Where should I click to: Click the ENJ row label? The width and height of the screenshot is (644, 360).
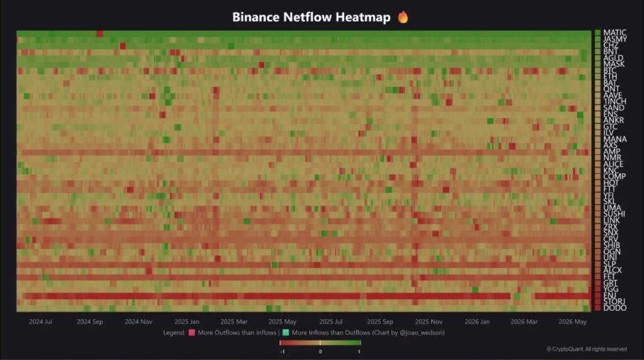(x=609, y=295)
